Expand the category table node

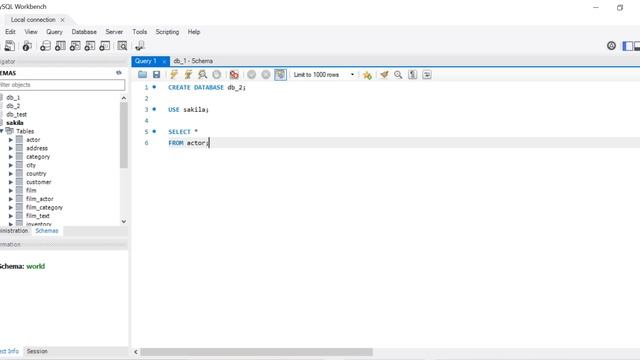coord(11,157)
